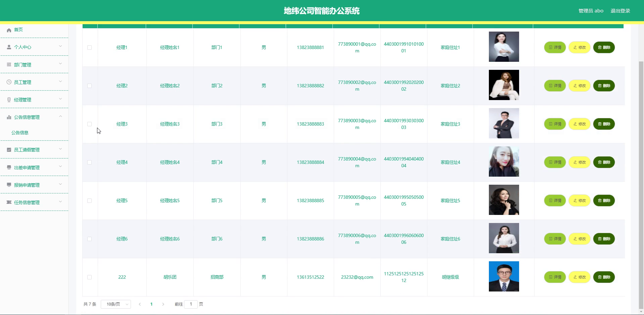Screen dimensions: 644x315
Task: Click the bar chart icon for 公告信息管理
Action: [9, 117]
